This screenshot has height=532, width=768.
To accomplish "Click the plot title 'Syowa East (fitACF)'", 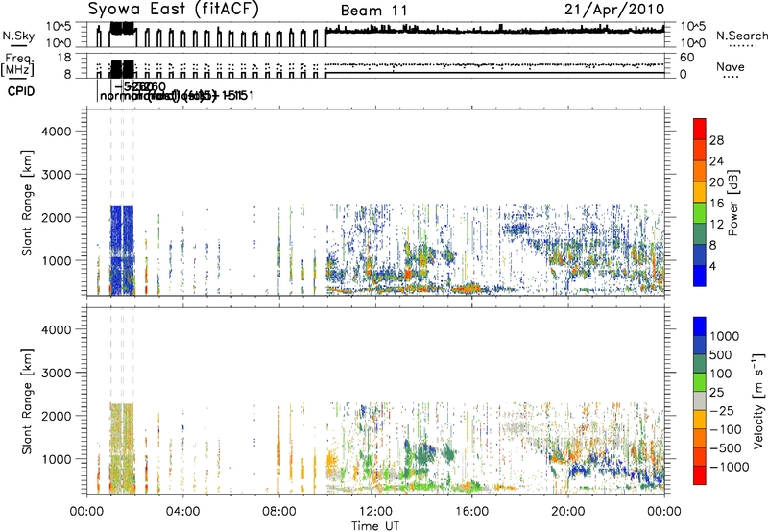I will (x=174, y=10).
